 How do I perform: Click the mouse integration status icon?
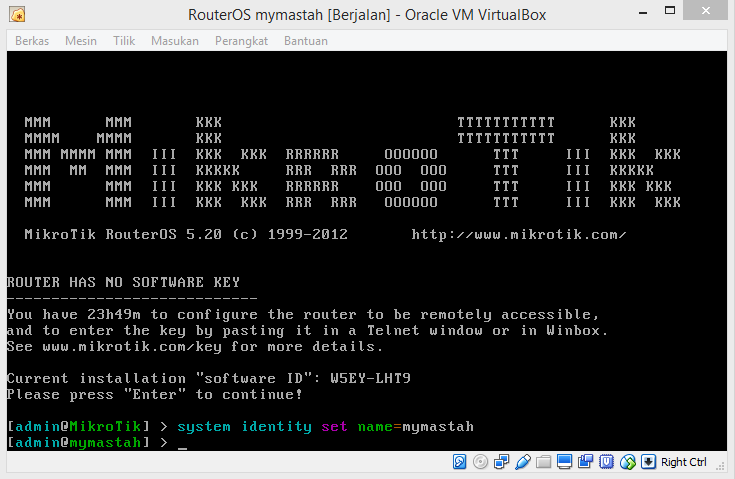point(628,462)
